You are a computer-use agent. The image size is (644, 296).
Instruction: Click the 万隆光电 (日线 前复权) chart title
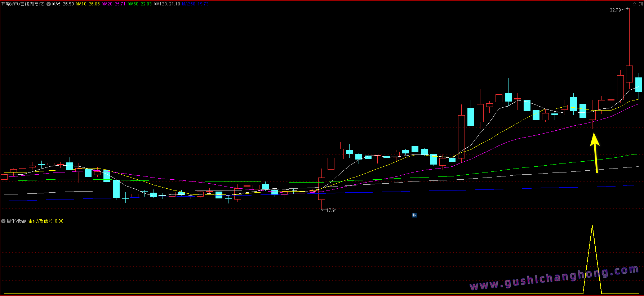tap(23, 4)
